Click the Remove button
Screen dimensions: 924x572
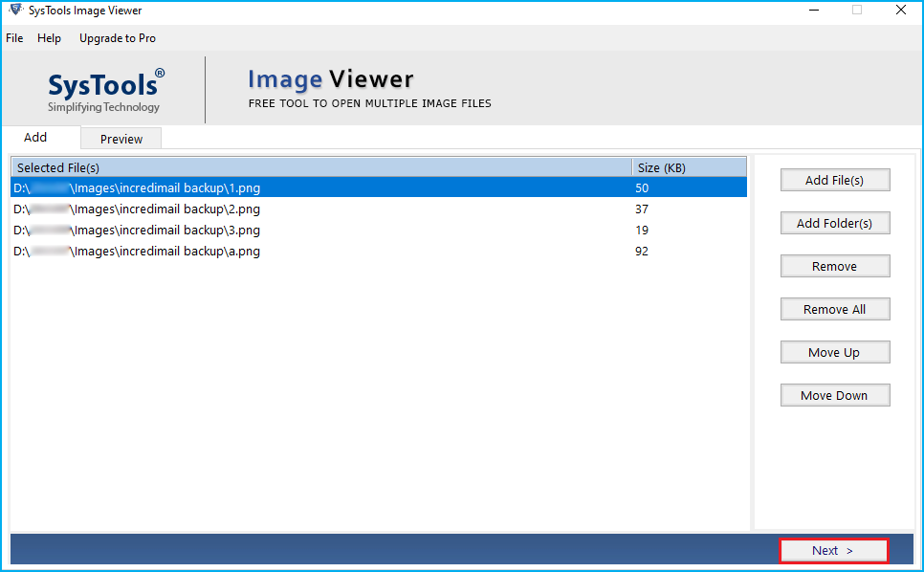click(x=834, y=266)
